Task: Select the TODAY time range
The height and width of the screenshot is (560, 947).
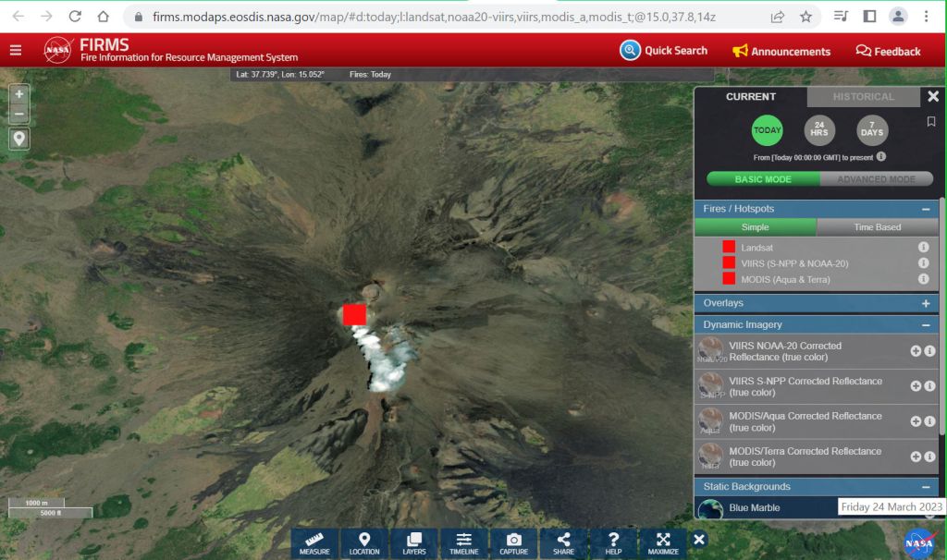Action: [x=767, y=130]
